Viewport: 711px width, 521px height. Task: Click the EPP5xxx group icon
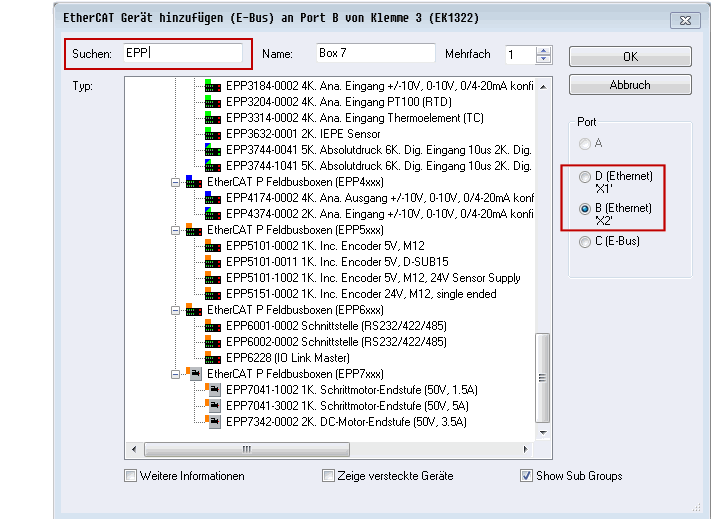(194, 230)
